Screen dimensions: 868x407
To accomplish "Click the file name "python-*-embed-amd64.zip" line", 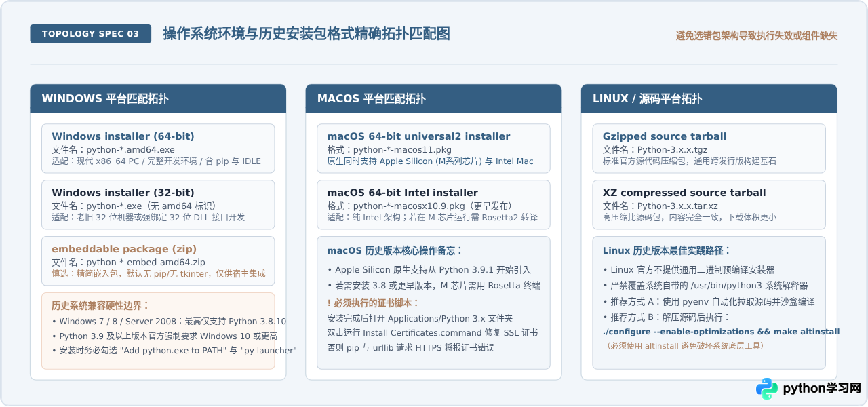I will 129,262.
